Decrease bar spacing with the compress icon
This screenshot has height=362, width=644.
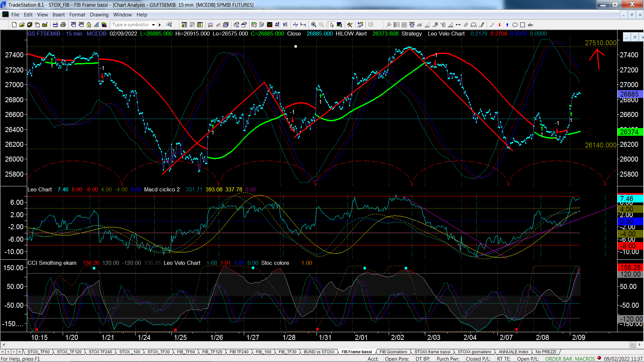pyautogui.click(x=296, y=25)
